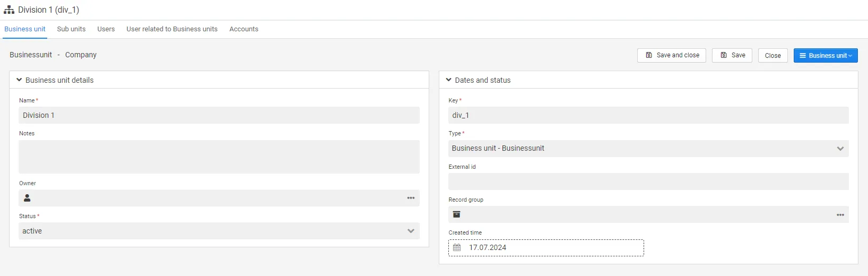Click the organization hierarchy icon beside Division 1
868x276 pixels.
[x=9, y=10]
